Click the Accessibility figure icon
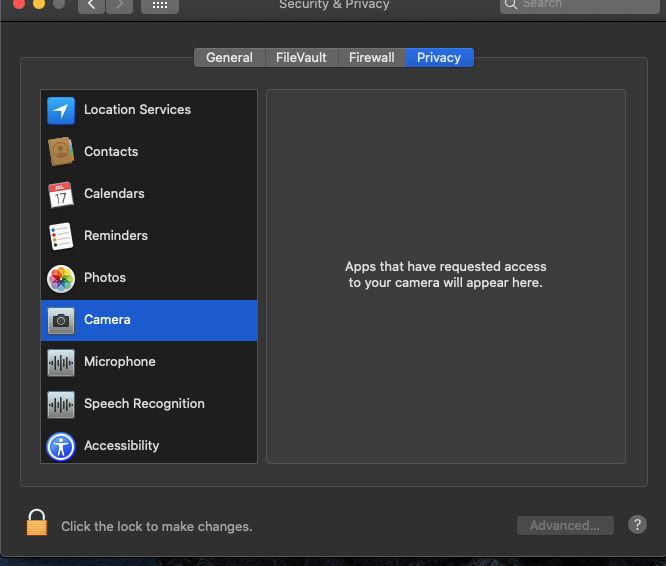Image resolution: width=666 pixels, height=566 pixels. coord(61,447)
